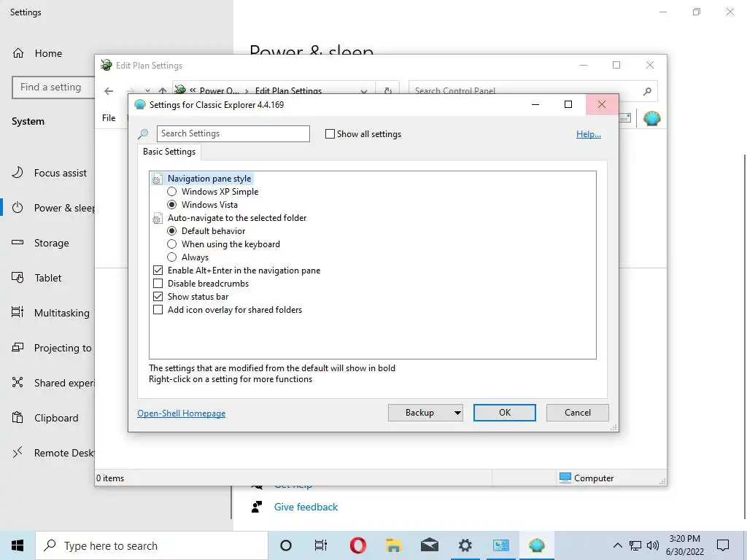Refresh the Edit Plan Settings window
747x560 pixels.
[x=388, y=91]
